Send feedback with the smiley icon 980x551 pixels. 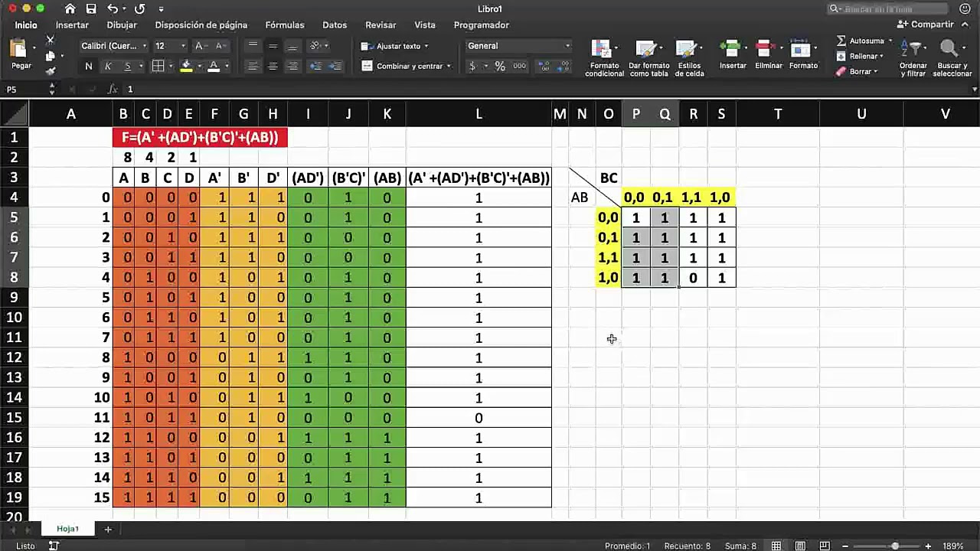point(965,8)
